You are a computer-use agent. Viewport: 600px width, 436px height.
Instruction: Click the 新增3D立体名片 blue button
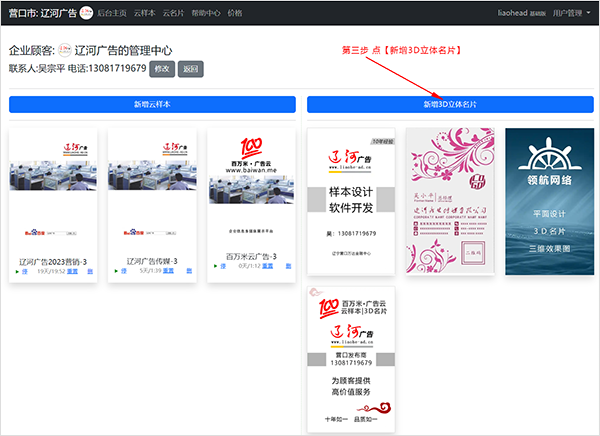(x=450, y=104)
